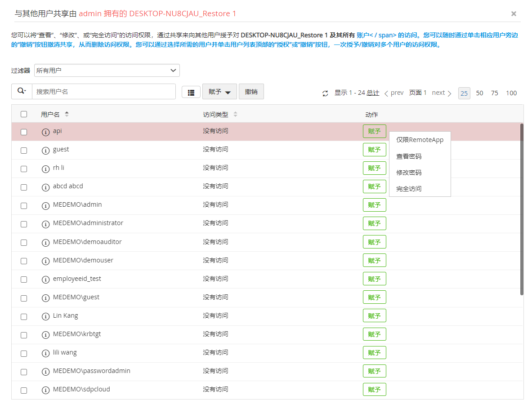Show info for user abcd abcd

click(45, 187)
